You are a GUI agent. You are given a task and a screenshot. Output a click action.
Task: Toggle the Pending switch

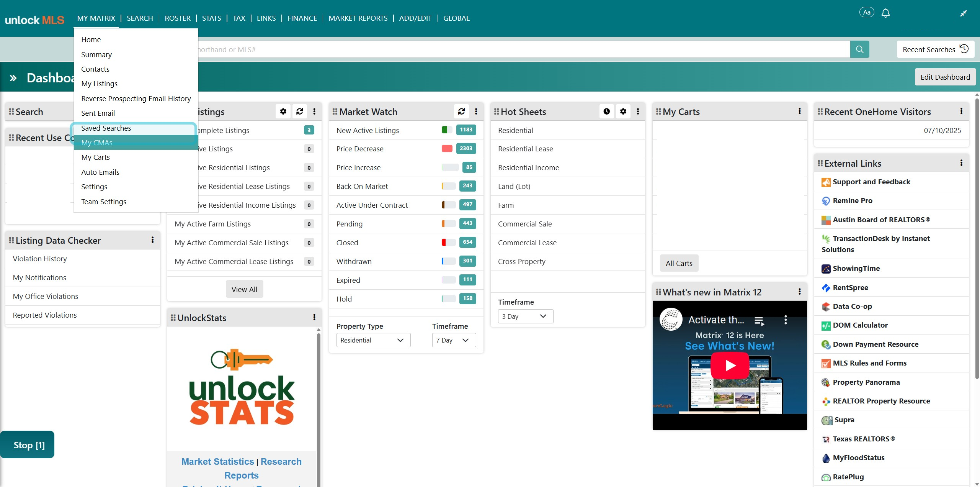pos(449,224)
